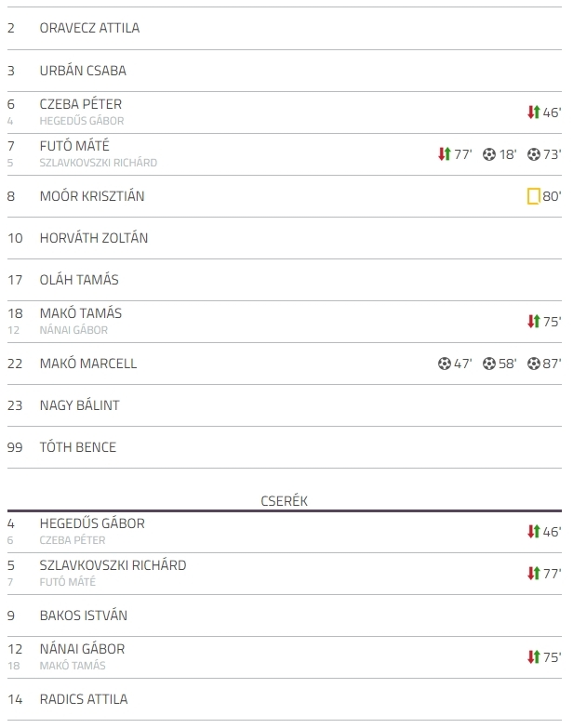The width and height of the screenshot is (573, 728).
Task: Click the 77' substitution icon beside Szlavkovszki Richárd in Cserék
Action: click(534, 574)
